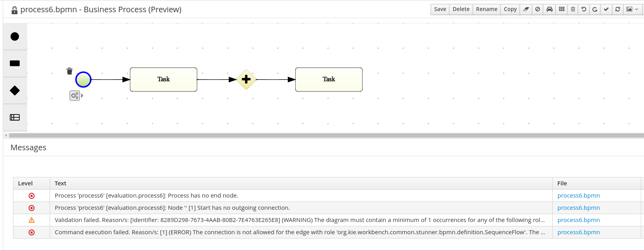Select the diamond gateway palette item
Image resolution: width=644 pixels, height=250 pixels.
tap(15, 91)
